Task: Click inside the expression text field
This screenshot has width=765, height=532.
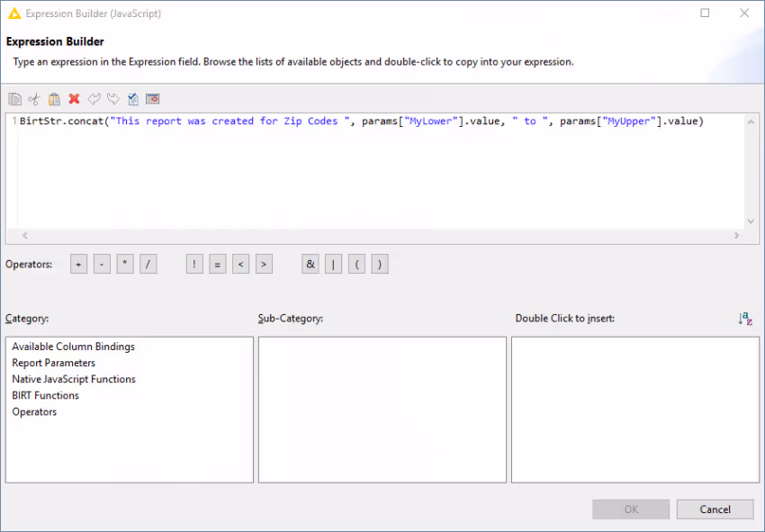Action: click(x=378, y=171)
